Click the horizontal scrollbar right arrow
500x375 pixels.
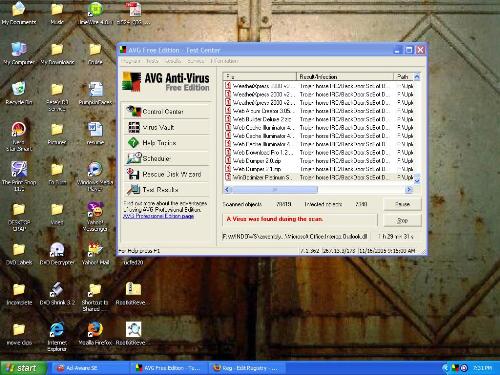tap(409, 189)
